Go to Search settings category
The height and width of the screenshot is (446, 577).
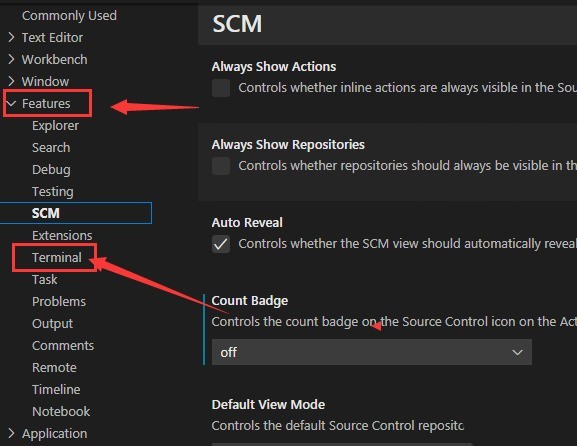(x=51, y=148)
